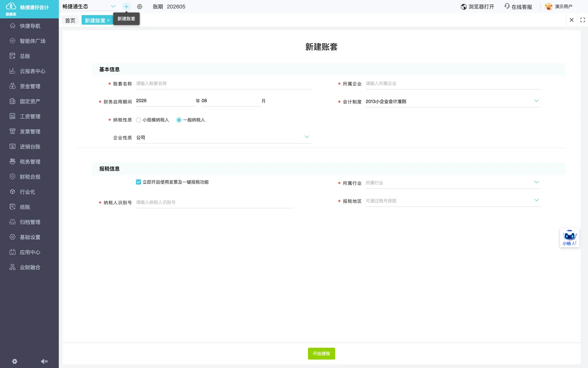Open 税务管理 module
This screenshot has height=368, width=588.
coord(29,162)
